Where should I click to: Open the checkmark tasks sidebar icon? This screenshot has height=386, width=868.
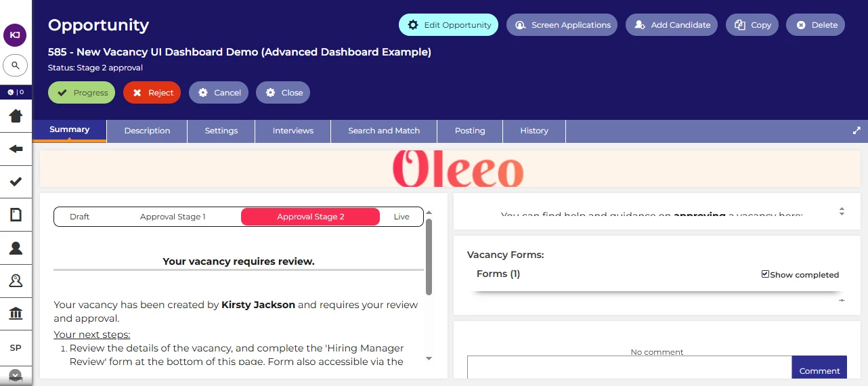click(16, 181)
